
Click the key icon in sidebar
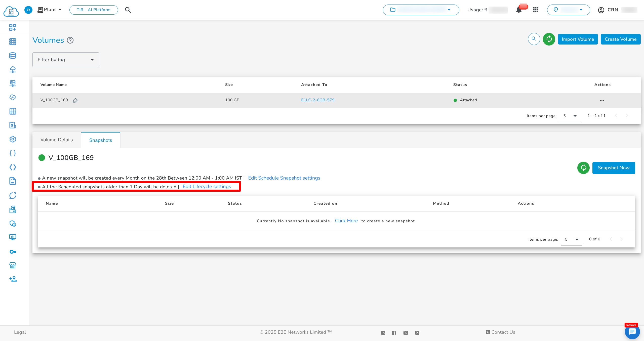pos(13,252)
